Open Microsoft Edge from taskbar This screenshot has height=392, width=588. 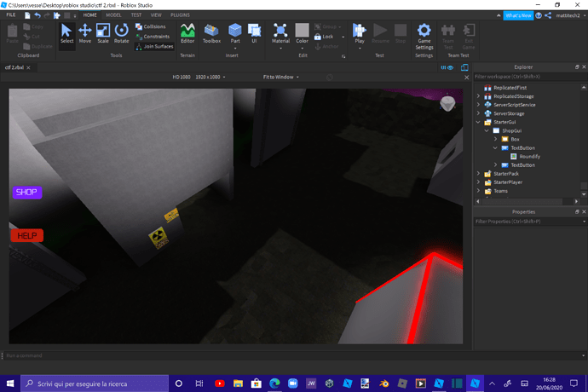pos(274,383)
